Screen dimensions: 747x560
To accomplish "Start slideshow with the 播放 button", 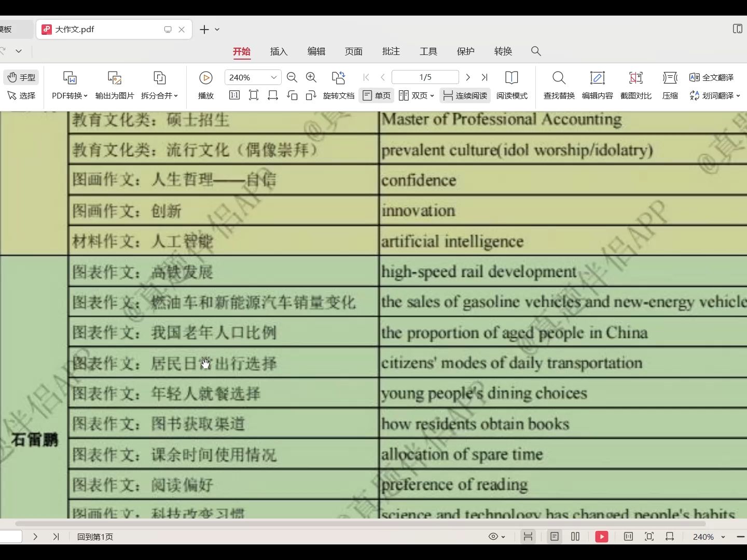I will [206, 85].
